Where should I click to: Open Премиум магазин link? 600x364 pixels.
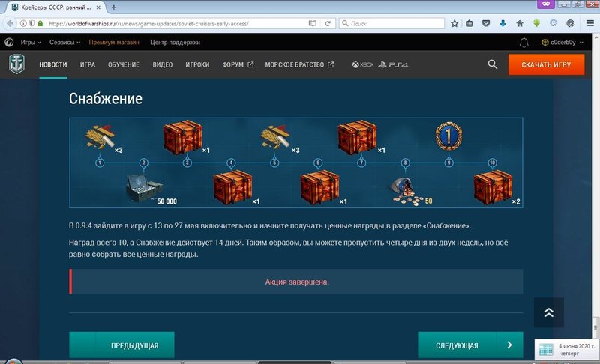pyautogui.click(x=114, y=43)
